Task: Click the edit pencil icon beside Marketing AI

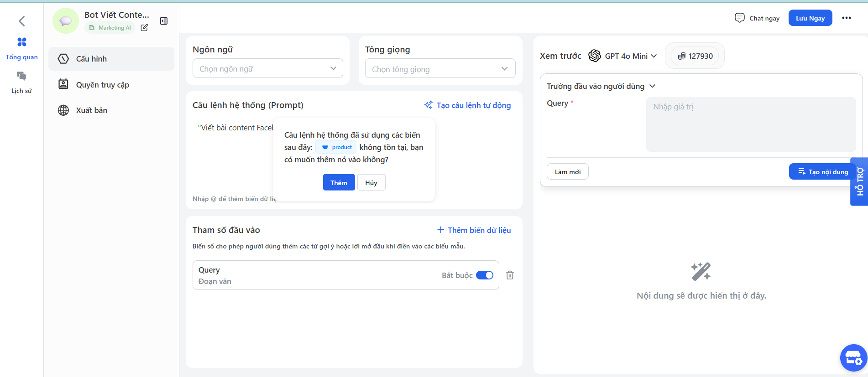Action: [x=144, y=28]
